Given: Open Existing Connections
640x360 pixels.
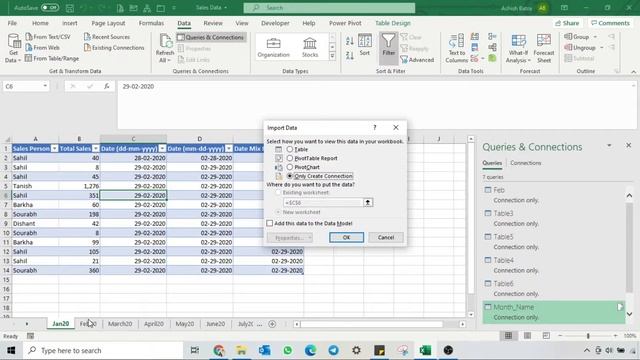Looking at the screenshot, I should 114,48.
